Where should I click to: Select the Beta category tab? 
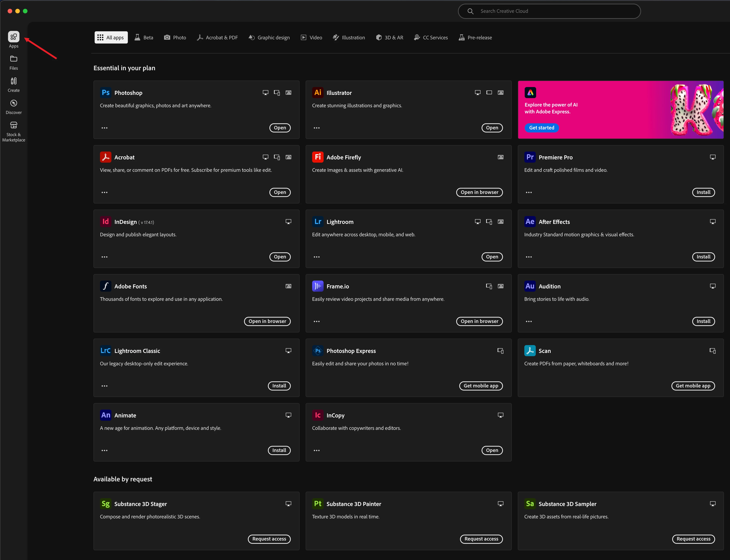(x=144, y=38)
